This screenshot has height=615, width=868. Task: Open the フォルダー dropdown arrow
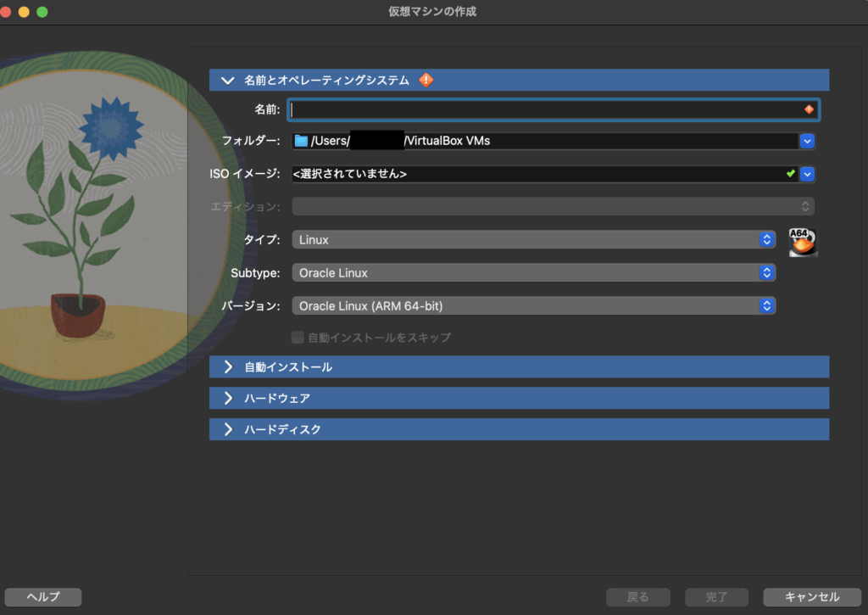pos(808,141)
